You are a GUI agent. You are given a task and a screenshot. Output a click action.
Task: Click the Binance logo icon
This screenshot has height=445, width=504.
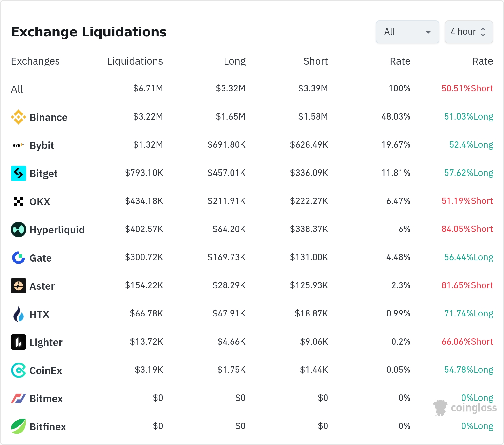coord(19,117)
